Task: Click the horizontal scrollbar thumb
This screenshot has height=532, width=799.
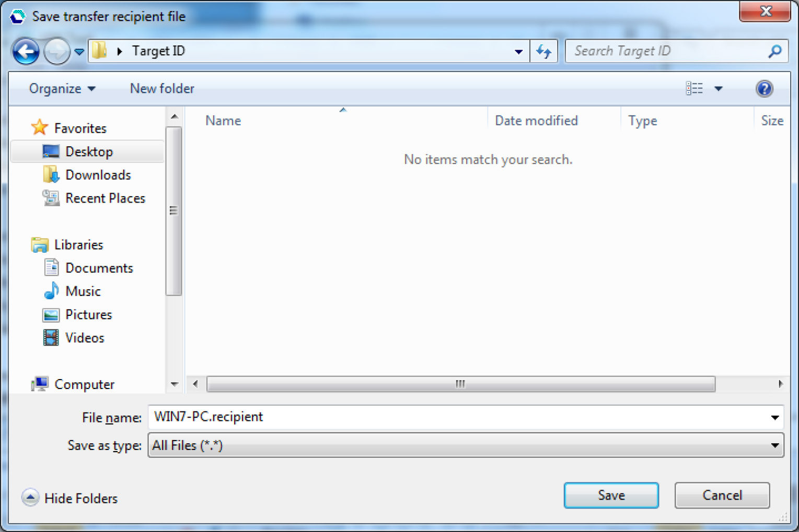Action: tap(460, 384)
